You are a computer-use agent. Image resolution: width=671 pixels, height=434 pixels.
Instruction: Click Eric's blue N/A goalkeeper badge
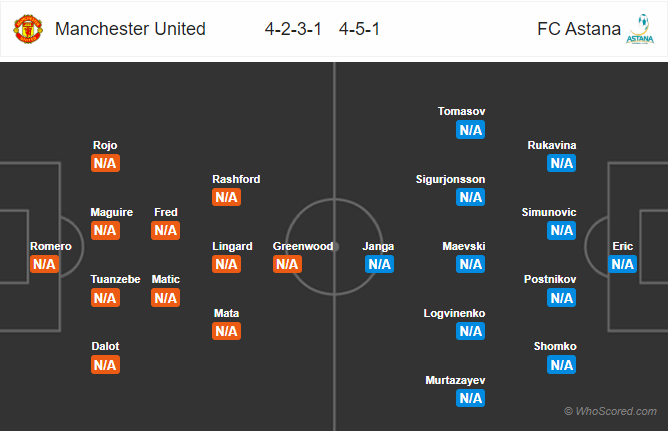[x=622, y=264]
